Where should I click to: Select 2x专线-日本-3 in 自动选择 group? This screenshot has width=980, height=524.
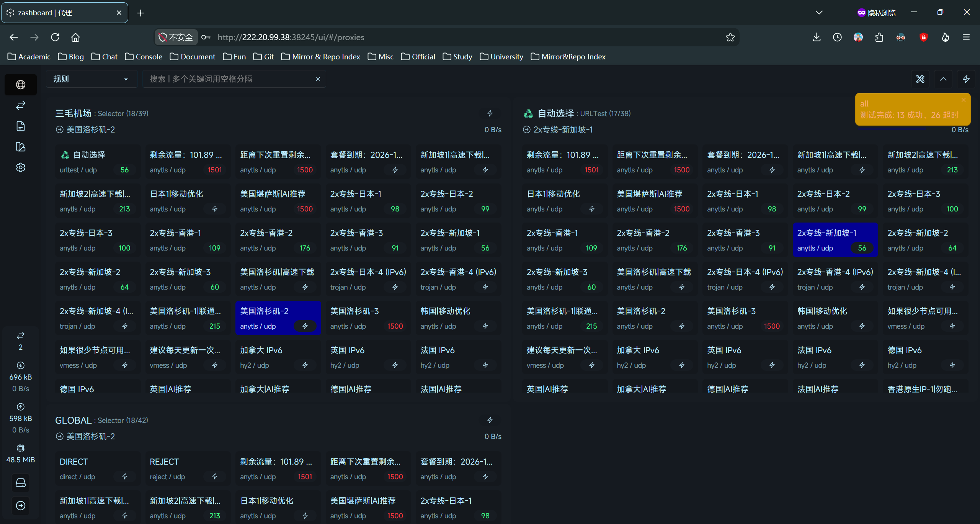pyautogui.click(x=925, y=201)
